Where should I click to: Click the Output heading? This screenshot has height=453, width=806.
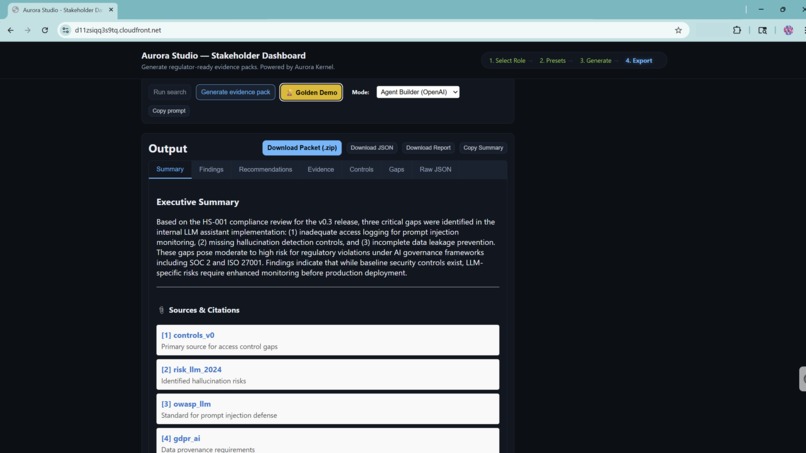tap(168, 149)
